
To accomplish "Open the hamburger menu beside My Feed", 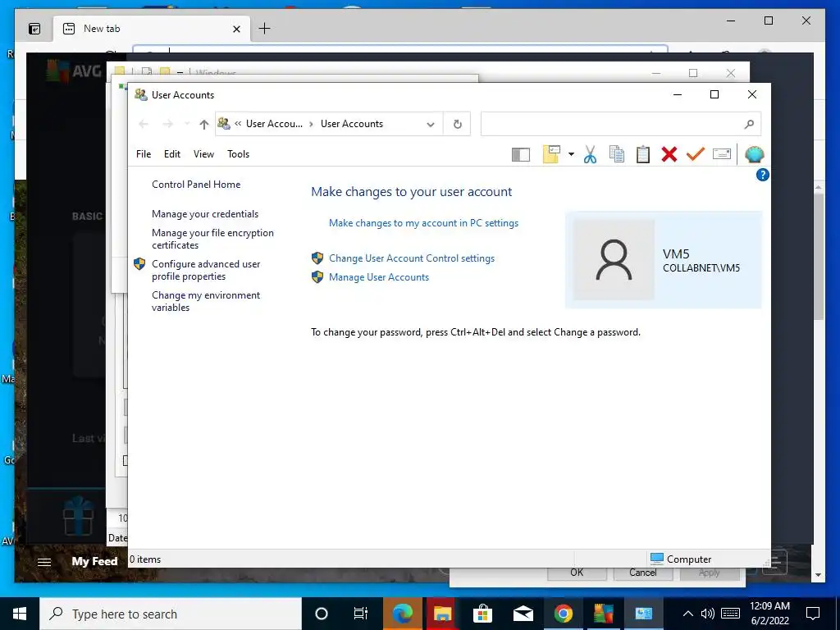I will (44, 562).
